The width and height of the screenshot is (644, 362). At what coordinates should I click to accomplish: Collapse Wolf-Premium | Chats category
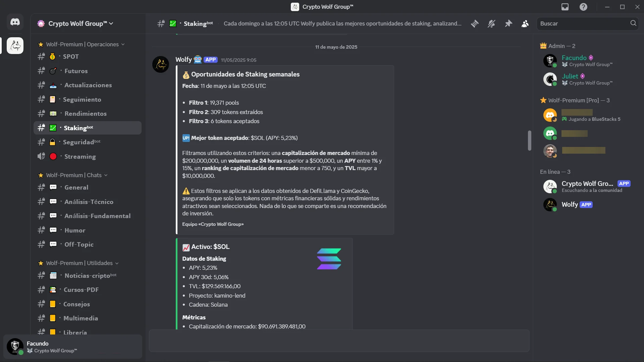(x=73, y=175)
